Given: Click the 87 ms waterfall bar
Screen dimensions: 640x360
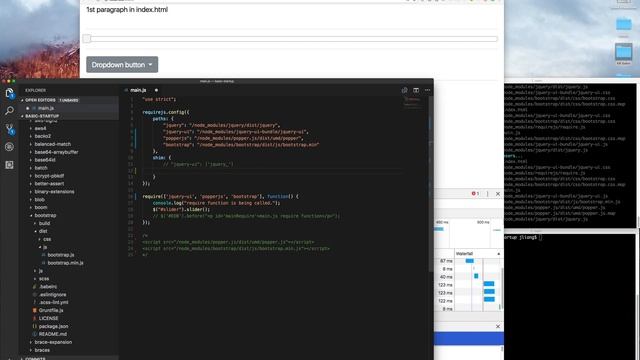Looking at the screenshot, I should pos(470,261).
